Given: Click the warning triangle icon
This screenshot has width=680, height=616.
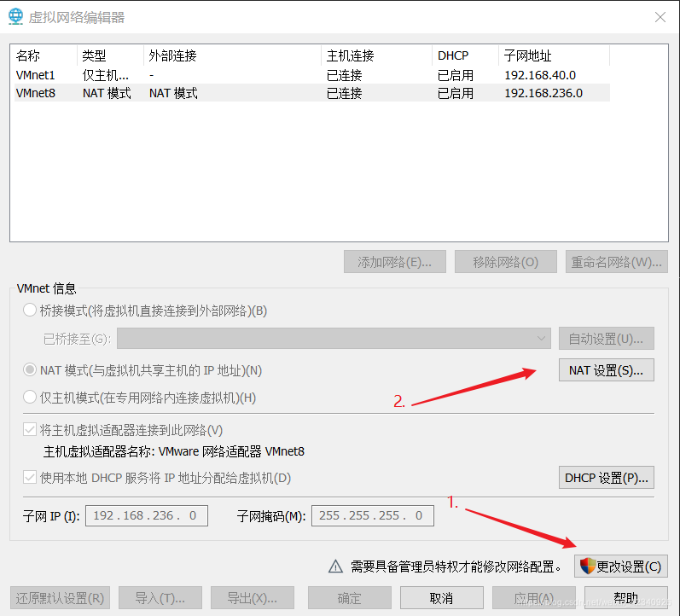Looking at the screenshot, I should coord(335,567).
